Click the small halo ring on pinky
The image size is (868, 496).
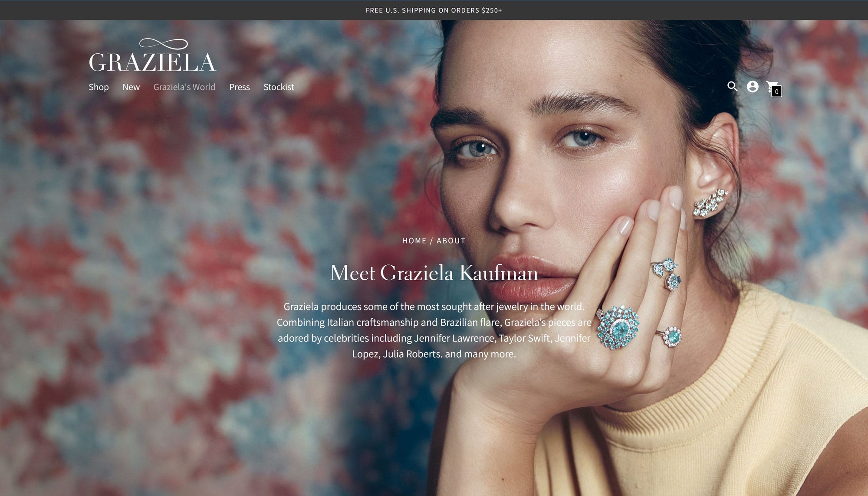tap(671, 337)
